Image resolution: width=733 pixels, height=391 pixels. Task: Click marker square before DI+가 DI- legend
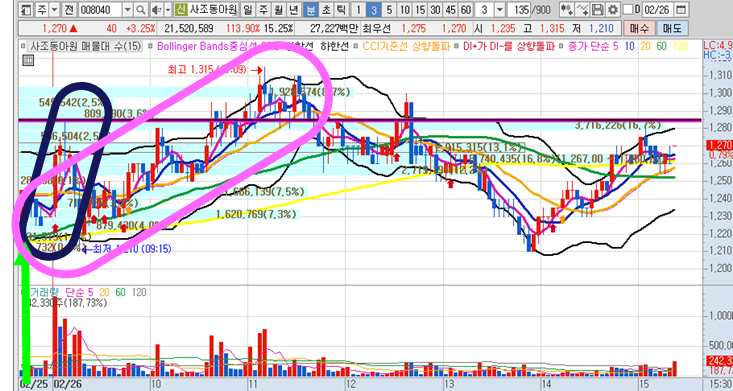point(457,46)
